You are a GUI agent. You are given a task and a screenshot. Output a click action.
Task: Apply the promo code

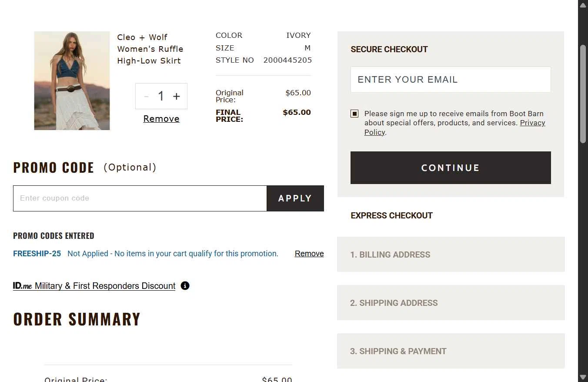pos(295,198)
